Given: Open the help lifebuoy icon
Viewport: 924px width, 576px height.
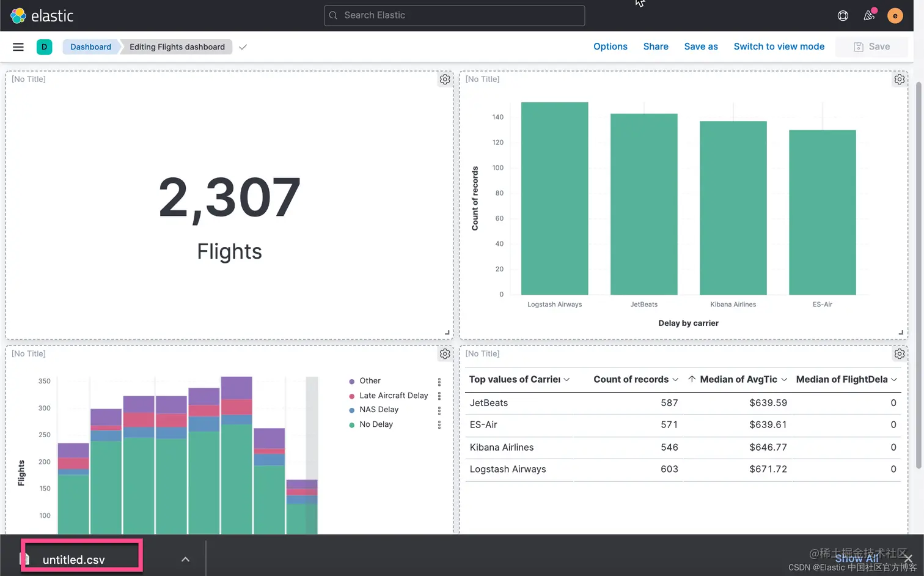Looking at the screenshot, I should pyautogui.click(x=843, y=16).
